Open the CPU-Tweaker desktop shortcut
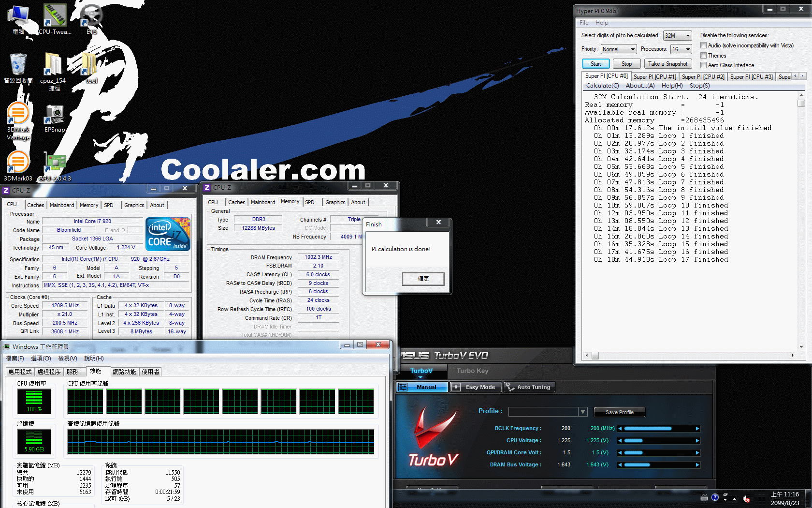812x508 pixels. (x=55, y=19)
